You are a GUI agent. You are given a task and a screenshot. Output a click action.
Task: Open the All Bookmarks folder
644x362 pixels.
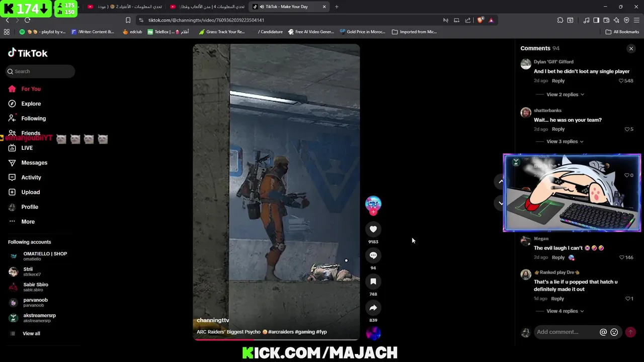pos(622,32)
